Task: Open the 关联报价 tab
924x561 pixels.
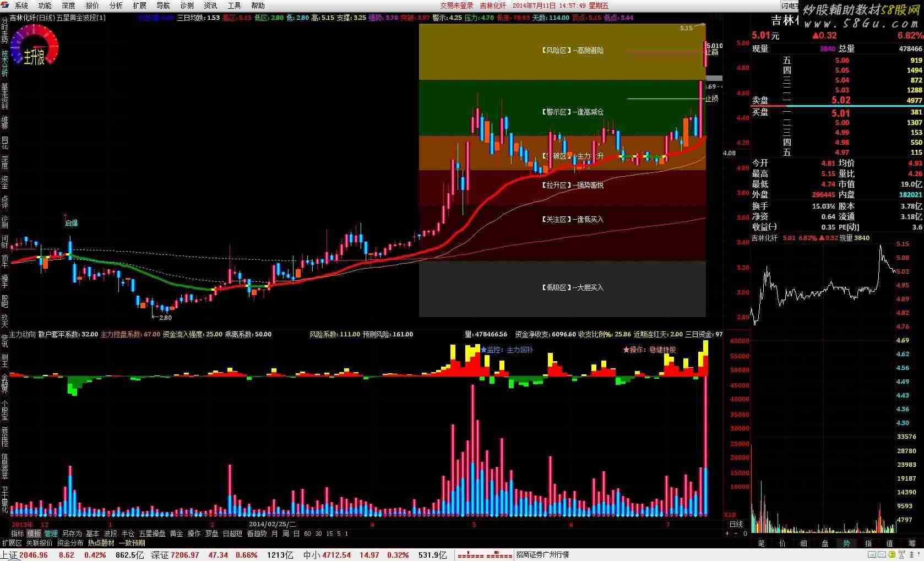Action: point(40,543)
